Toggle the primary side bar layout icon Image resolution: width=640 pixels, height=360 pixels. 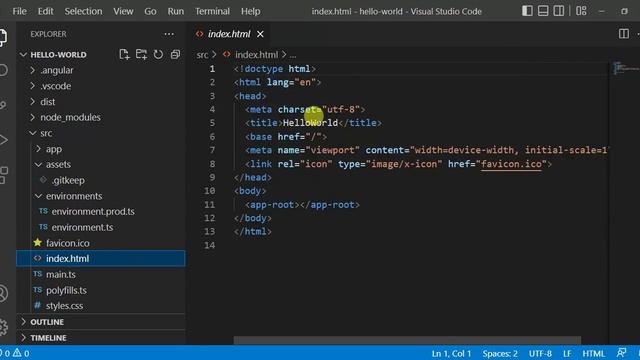pyautogui.click(x=527, y=11)
